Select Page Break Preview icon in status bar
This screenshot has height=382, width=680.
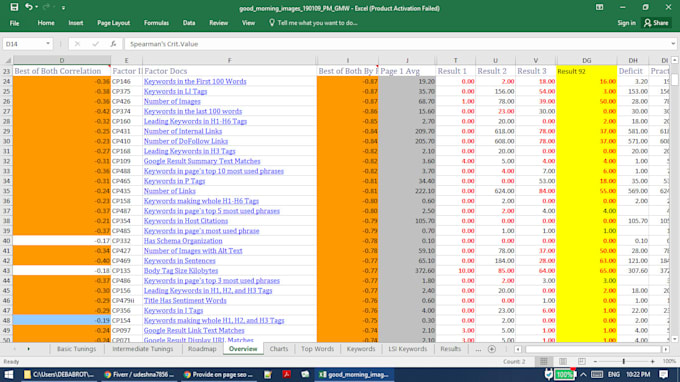(581, 362)
